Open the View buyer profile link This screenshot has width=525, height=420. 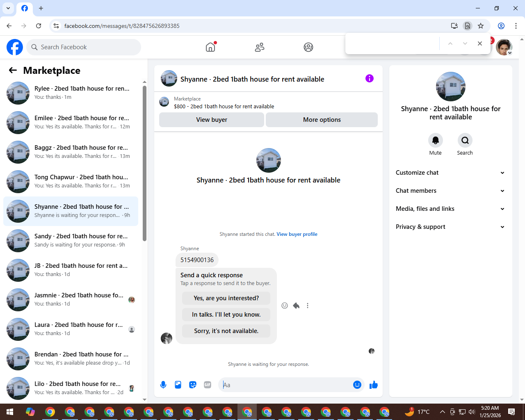tap(297, 234)
